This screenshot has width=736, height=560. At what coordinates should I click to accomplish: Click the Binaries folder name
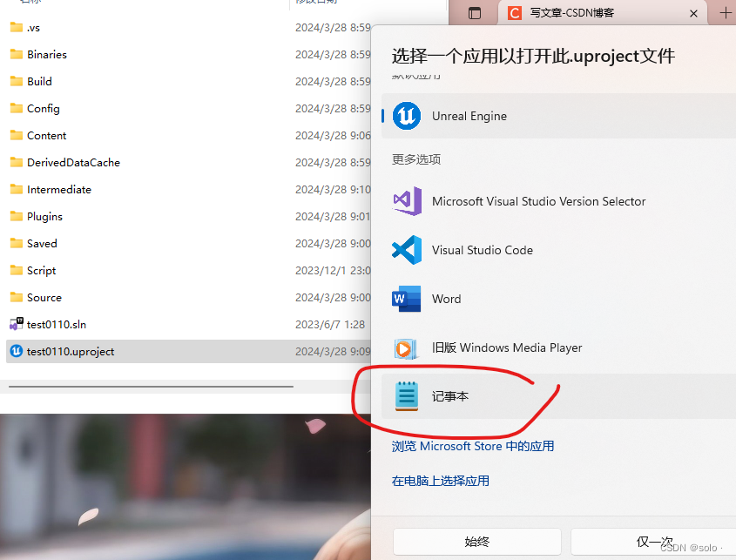47,55
